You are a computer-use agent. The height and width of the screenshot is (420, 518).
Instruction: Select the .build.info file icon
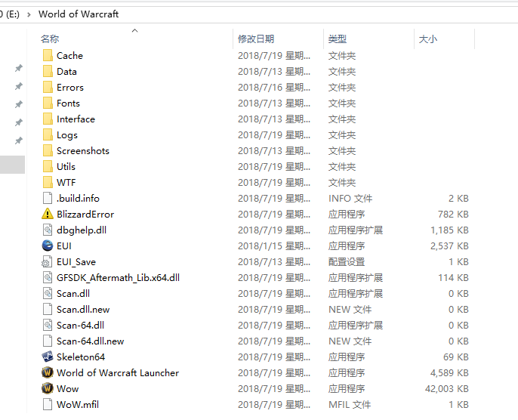coord(48,198)
